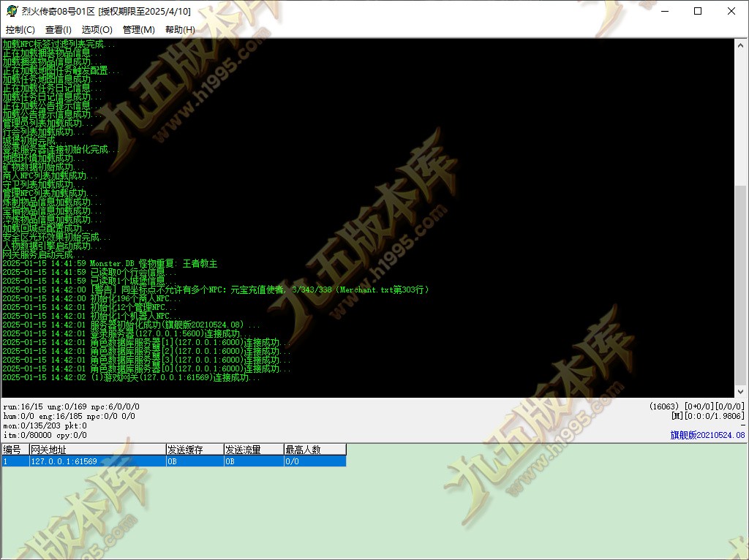The height and width of the screenshot is (560, 749).
Task: Click the 发送流量 column header
Action: 254,449
